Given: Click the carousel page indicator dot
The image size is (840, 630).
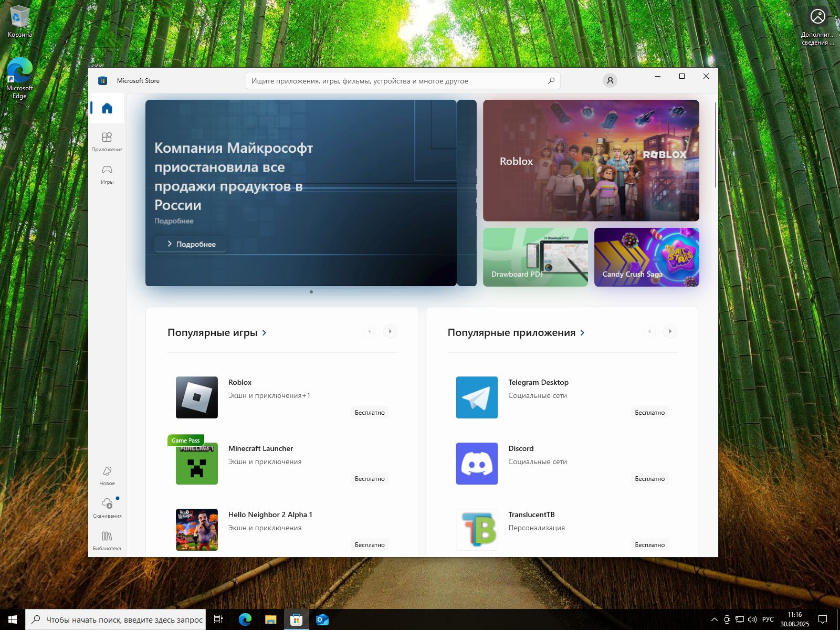Looking at the screenshot, I should (311, 292).
